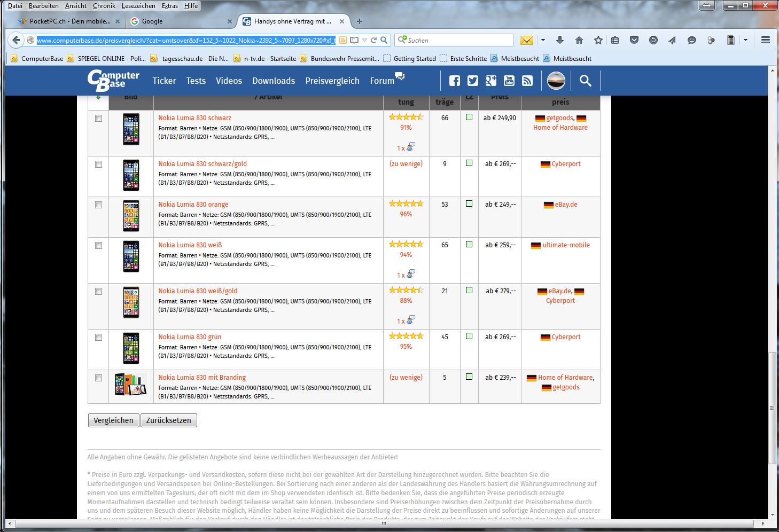Open the SPIEGEL ONLINE bookmark
The height and width of the screenshot is (532, 779).
click(x=107, y=59)
